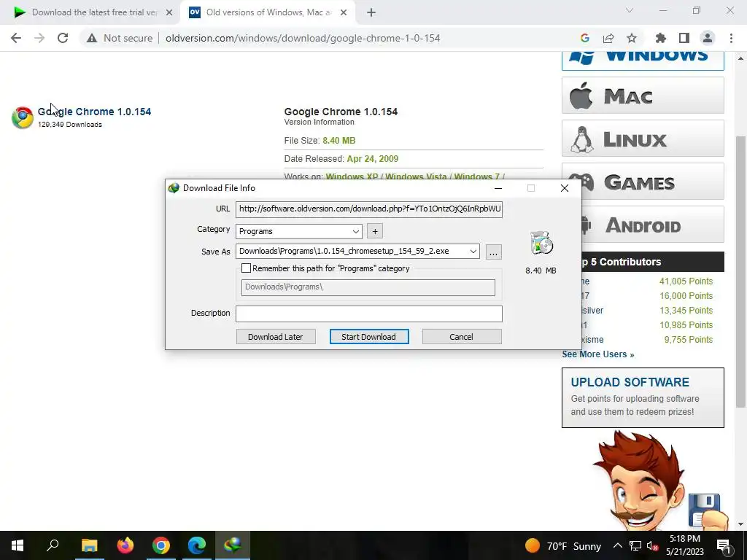
Task: Open File Explorer from taskbar
Action: click(x=89, y=545)
